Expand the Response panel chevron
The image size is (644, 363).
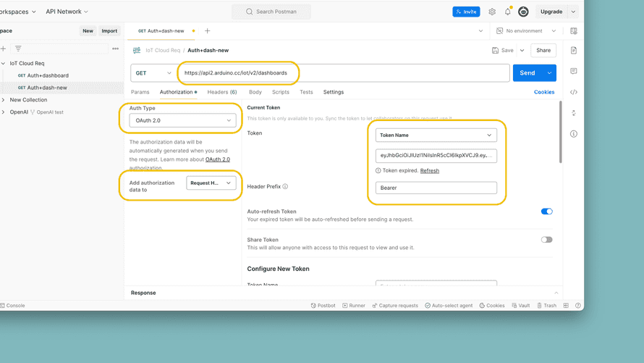556,293
